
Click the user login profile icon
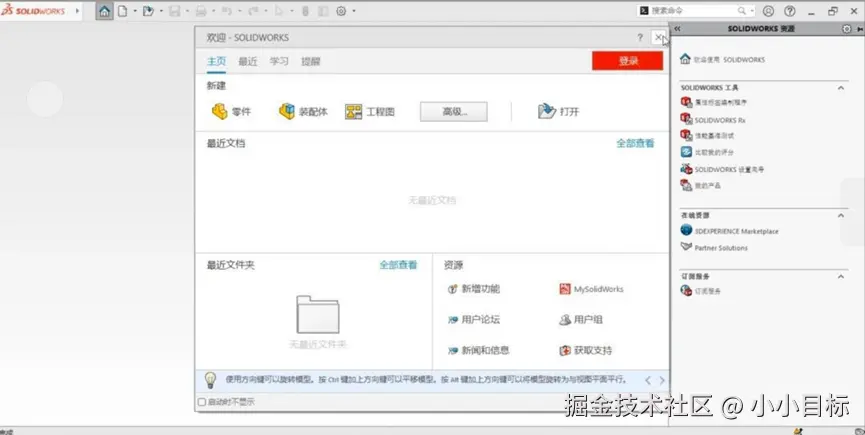[x=768, y=11]
